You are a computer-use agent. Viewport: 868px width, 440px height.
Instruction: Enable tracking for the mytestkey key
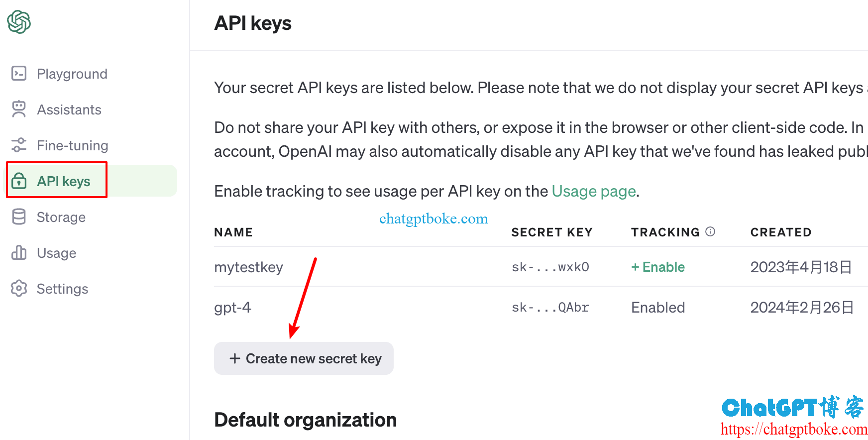tap(657, 267)
